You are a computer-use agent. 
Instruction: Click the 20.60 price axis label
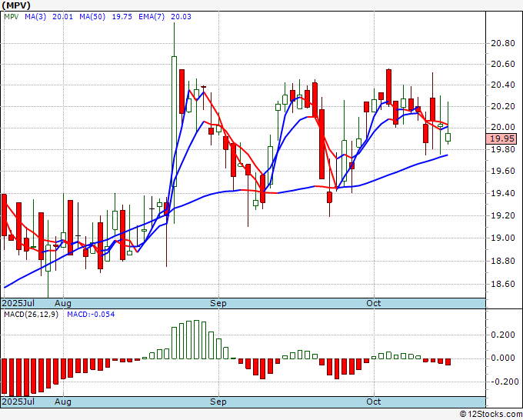[x=503, y=64]
